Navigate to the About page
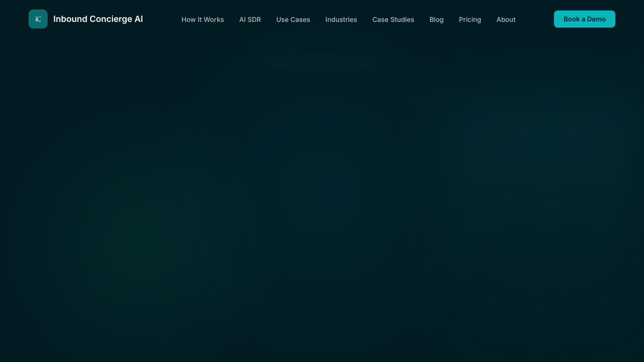Viewport: 644px width, 362px height. (506, 20)
